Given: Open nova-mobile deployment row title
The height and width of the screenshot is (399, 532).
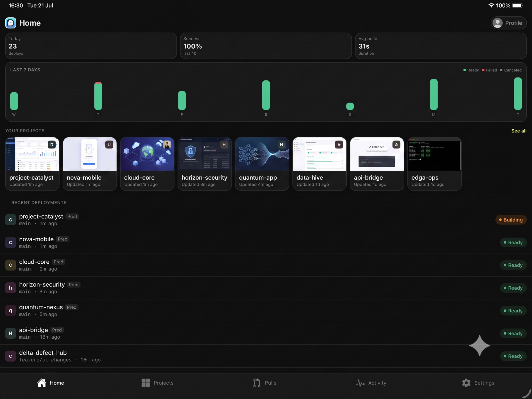Looking at the screenshot, I should (36, 239).
